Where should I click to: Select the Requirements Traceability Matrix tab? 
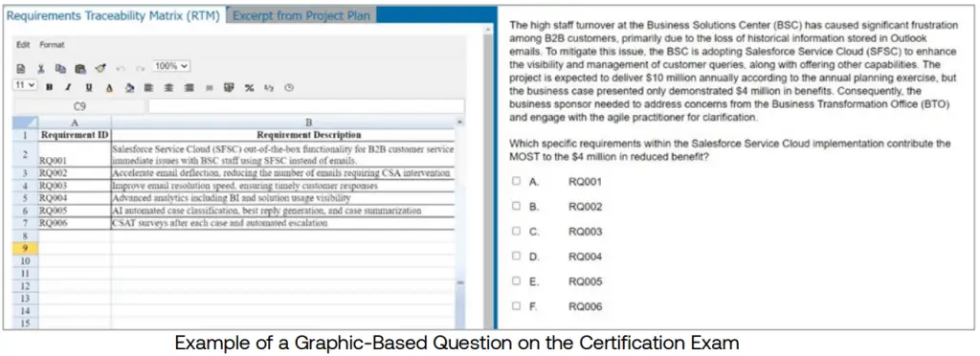[x=113, y=15]
